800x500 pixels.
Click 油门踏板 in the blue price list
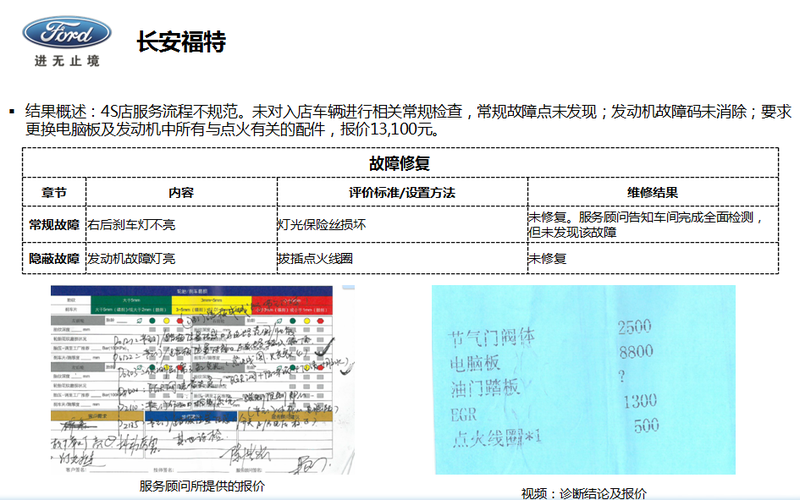(485, 388)
